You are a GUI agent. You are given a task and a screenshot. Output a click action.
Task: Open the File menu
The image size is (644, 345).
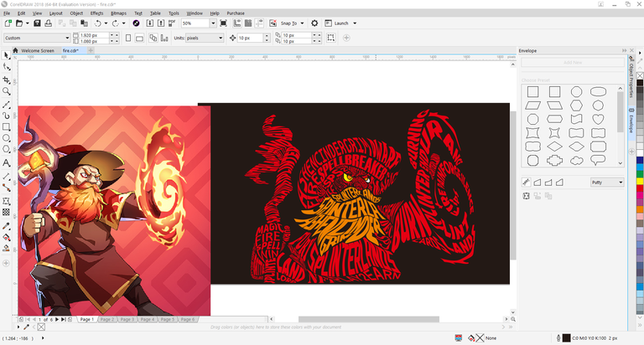[7, 13]
